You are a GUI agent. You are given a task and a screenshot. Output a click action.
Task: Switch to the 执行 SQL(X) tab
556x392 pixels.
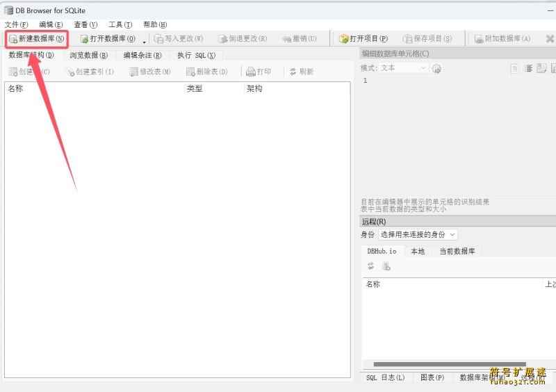click(197, 56)
